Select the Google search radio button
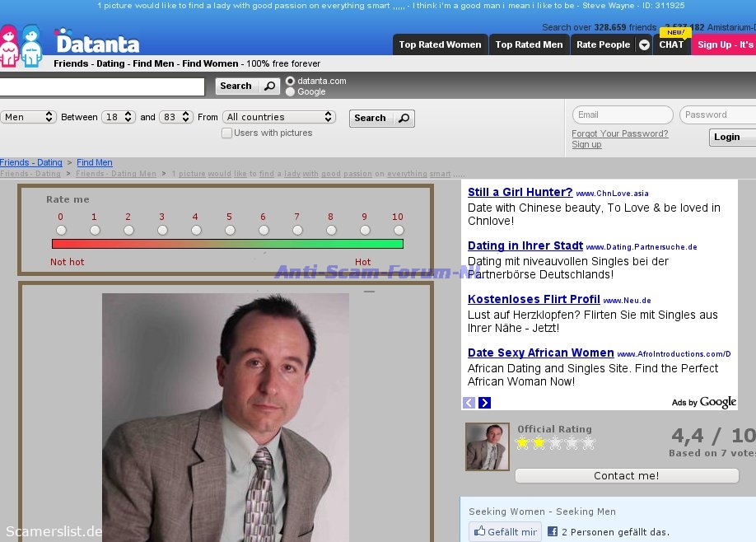Viewport: 756px width, 542px height. 290,91
